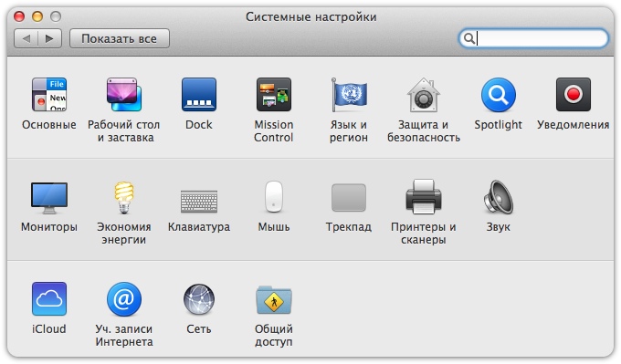
Task: Open the Сеть network globe icon
Action: [x=199, y=299]
